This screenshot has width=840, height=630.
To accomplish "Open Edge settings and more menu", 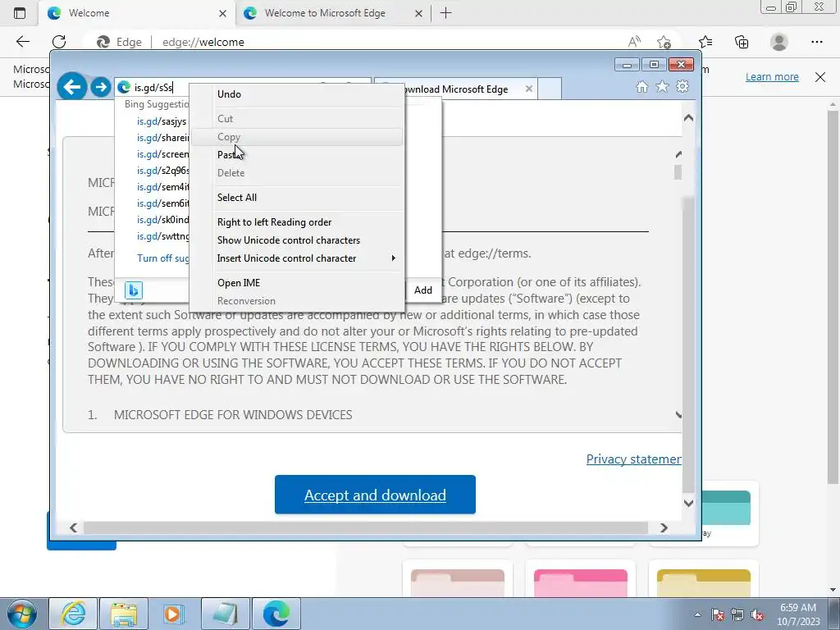I will pyautogui.click(x=816, y=42).
